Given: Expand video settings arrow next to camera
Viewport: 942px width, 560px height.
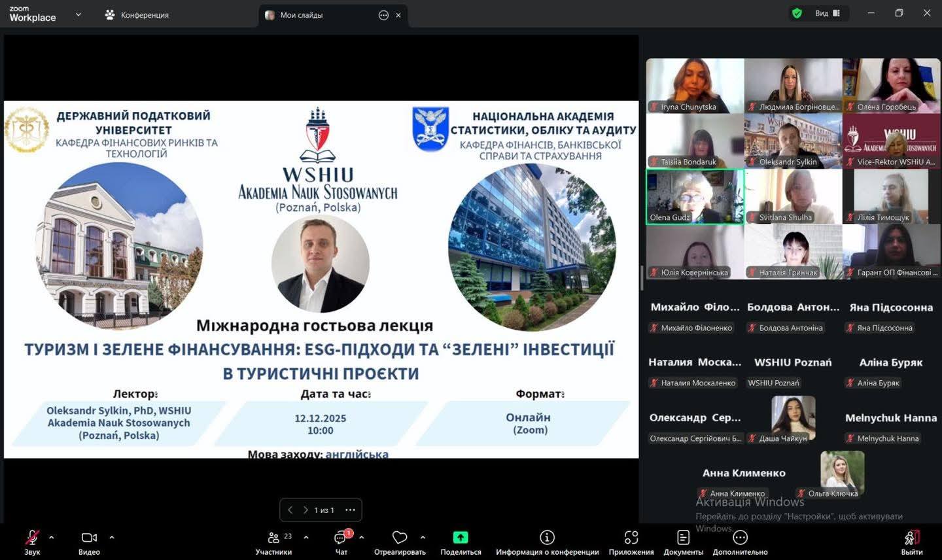Looking at the screenshot, I should [112, 538].
